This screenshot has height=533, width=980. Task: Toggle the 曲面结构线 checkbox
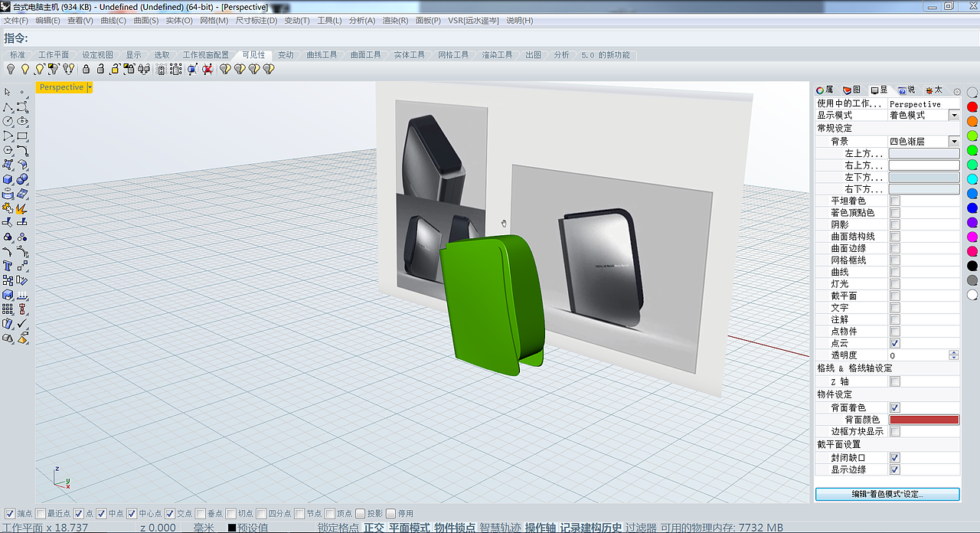(x=895, y=237)
